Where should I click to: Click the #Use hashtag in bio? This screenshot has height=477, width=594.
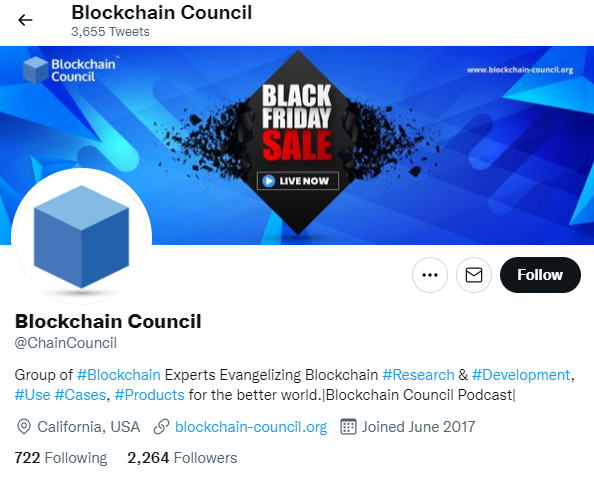(x=32, y=395)
